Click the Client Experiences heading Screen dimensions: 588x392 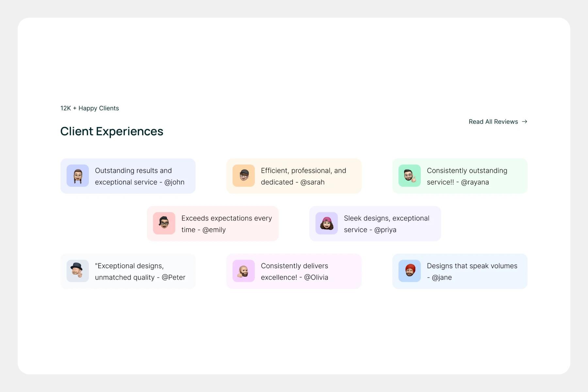pyautogui.click(x=112, y=131)
